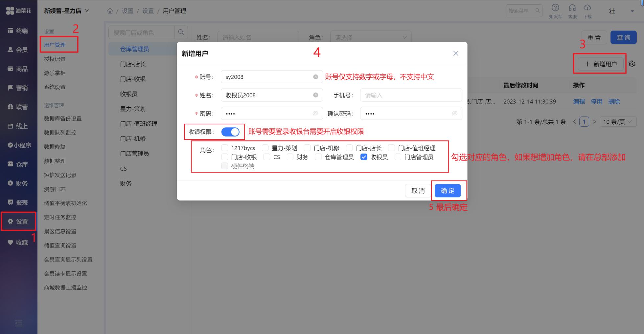The height and width of the screenshot is (334, 644).
Task: Check the CS role checkbox
Action: pyautogui.click(x=267, y=157)
